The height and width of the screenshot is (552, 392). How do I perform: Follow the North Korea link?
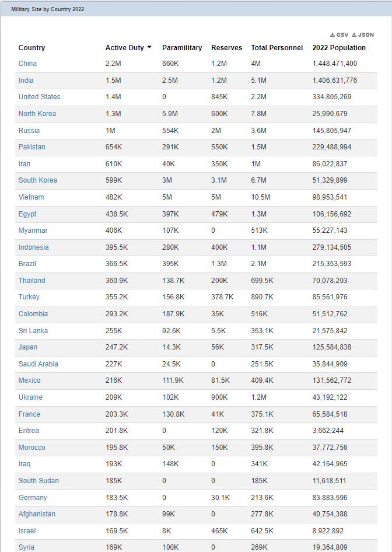37,113
